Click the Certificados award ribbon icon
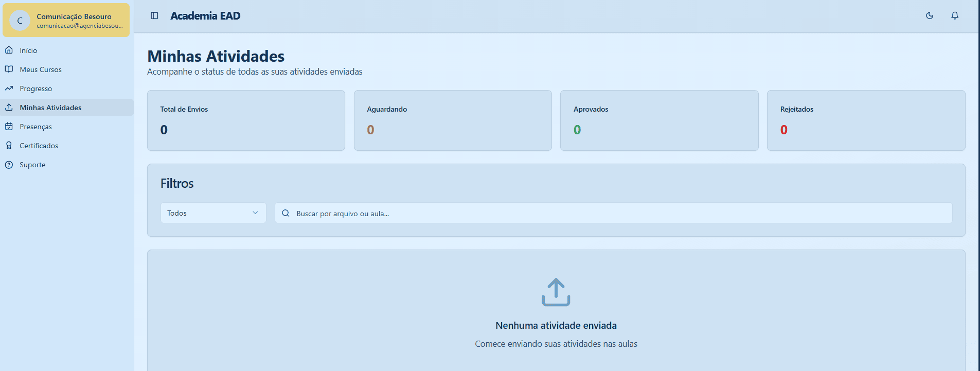Screen dimensions: 980x371 pyautogui.click(x=9, y=146)
